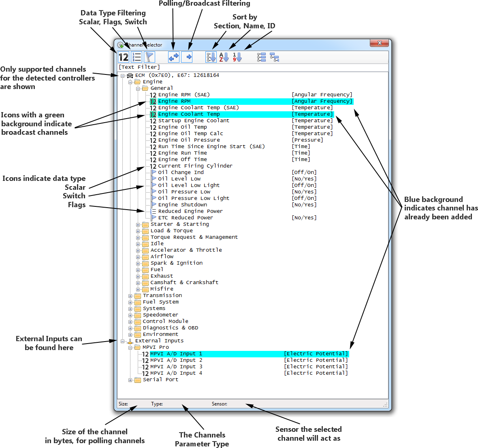The height and width of the screenshot is (448, 478).
Task: Select the Engine Oil Pressure channel
Action: [189, 140]
